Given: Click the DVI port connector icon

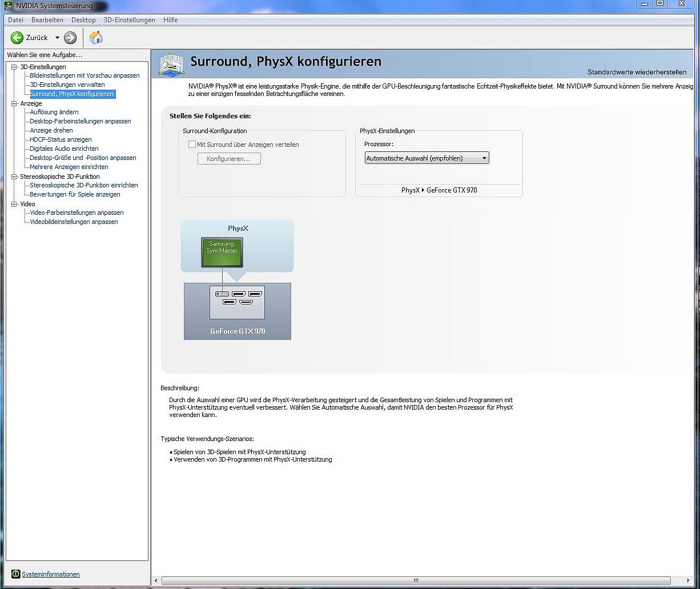Looking at the screenshot, I should coord(222,293).
